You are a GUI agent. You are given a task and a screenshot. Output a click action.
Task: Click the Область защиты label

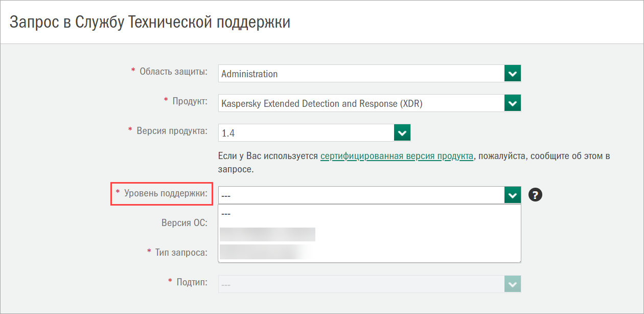click(173, 72)
